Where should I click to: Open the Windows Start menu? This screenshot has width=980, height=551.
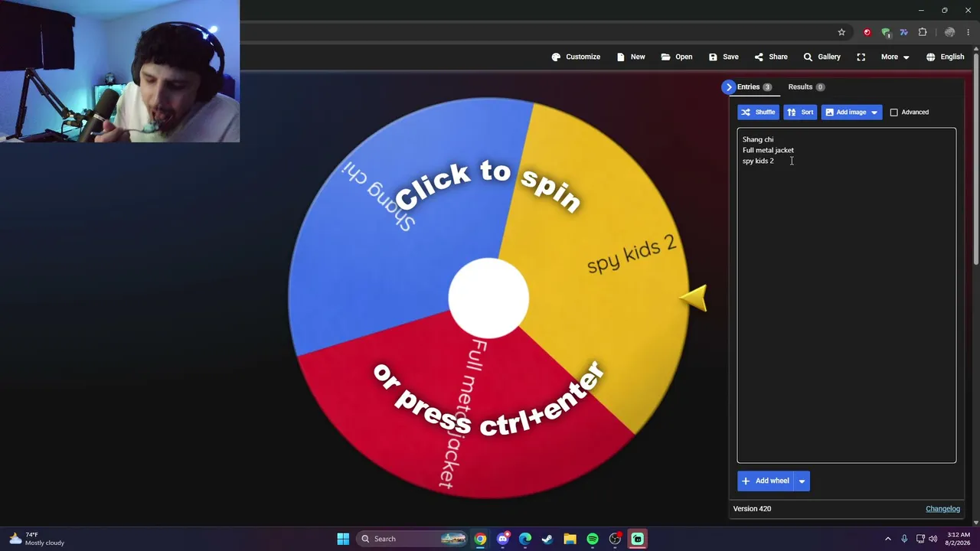click(343, 539)
